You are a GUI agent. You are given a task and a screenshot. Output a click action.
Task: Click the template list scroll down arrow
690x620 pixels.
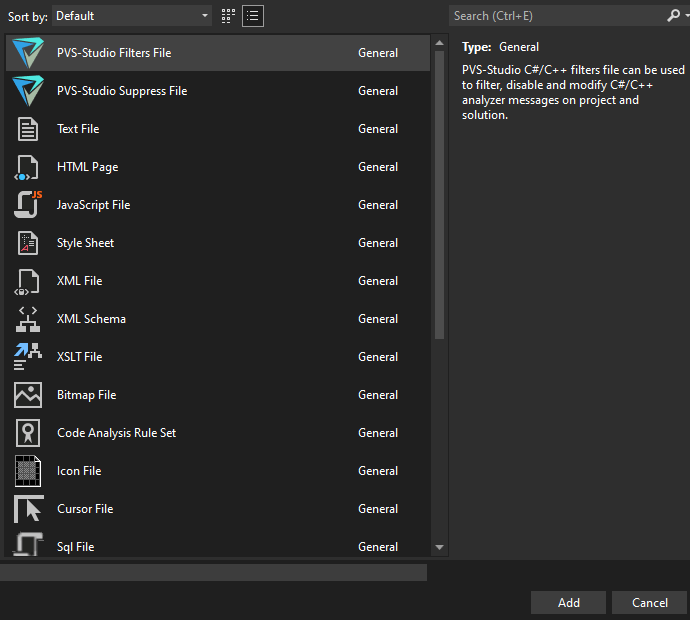coord(439,547)
